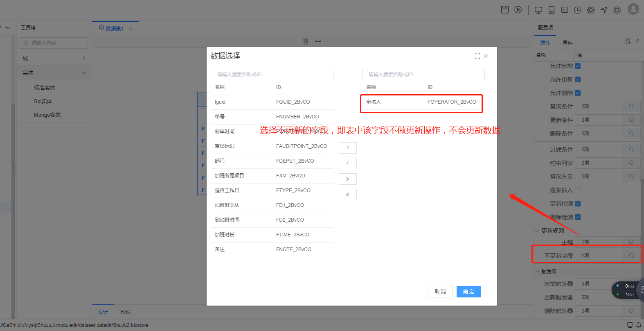The width and height of the screenshot is (644, 331).
Task: Expand the 线 category in toolbox
Action: (84, 59)
